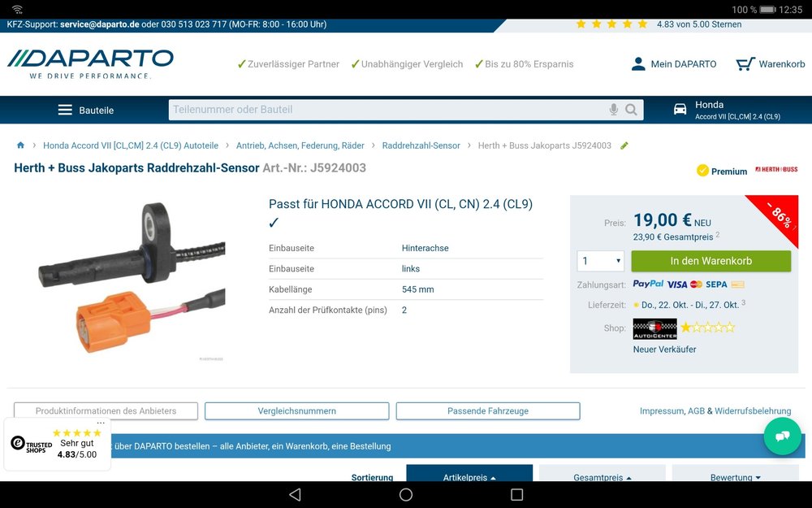Click the In den Warenkorb button
812x508 pixels.
click(710, 261)
